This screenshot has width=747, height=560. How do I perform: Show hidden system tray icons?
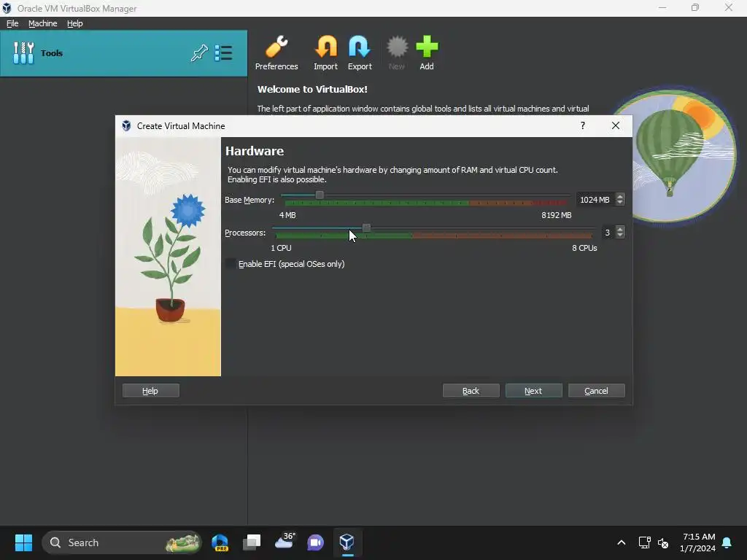[622, 542]
